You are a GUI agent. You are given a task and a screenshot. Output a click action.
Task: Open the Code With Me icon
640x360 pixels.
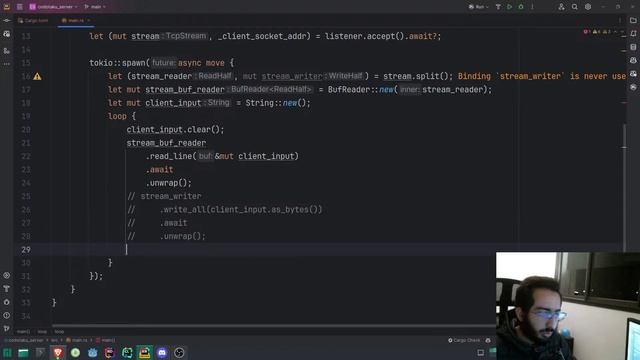tap(562, 7)
